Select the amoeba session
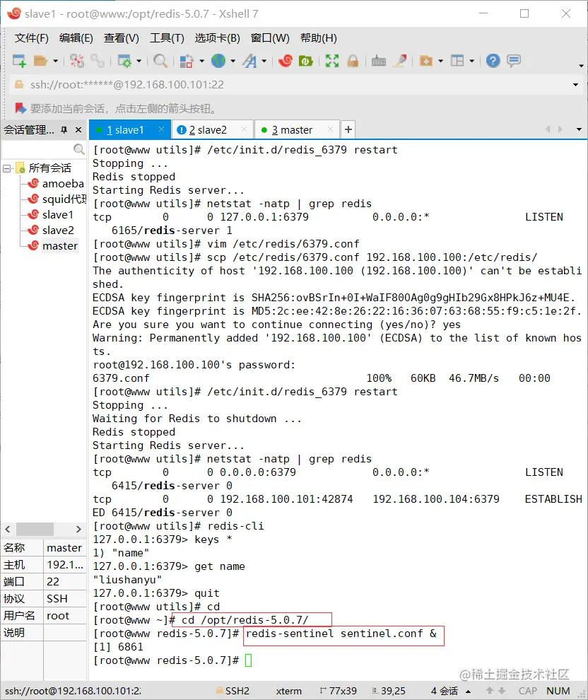Image resolution: width=588 pixels, height=700 pixels. click(63, 183)
